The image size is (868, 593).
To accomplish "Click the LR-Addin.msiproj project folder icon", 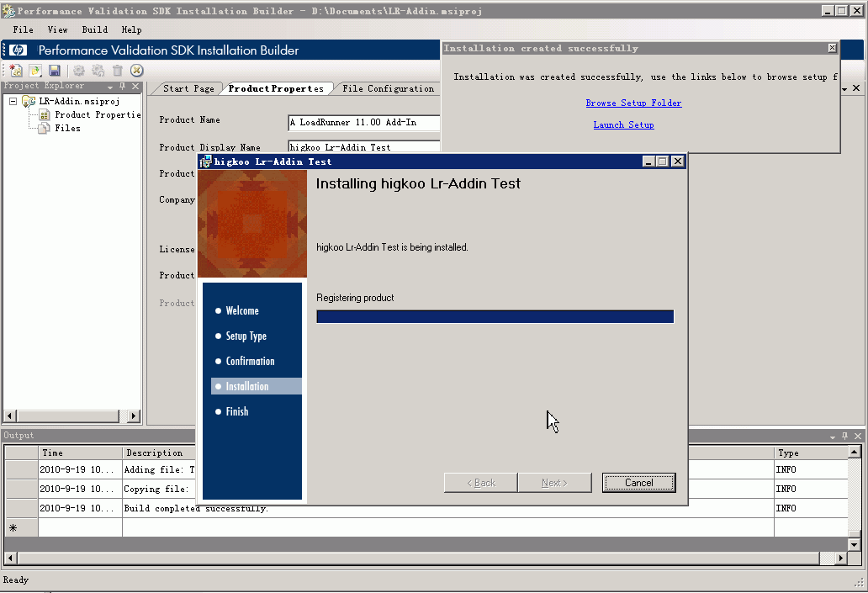I will [x=29, y=101].
